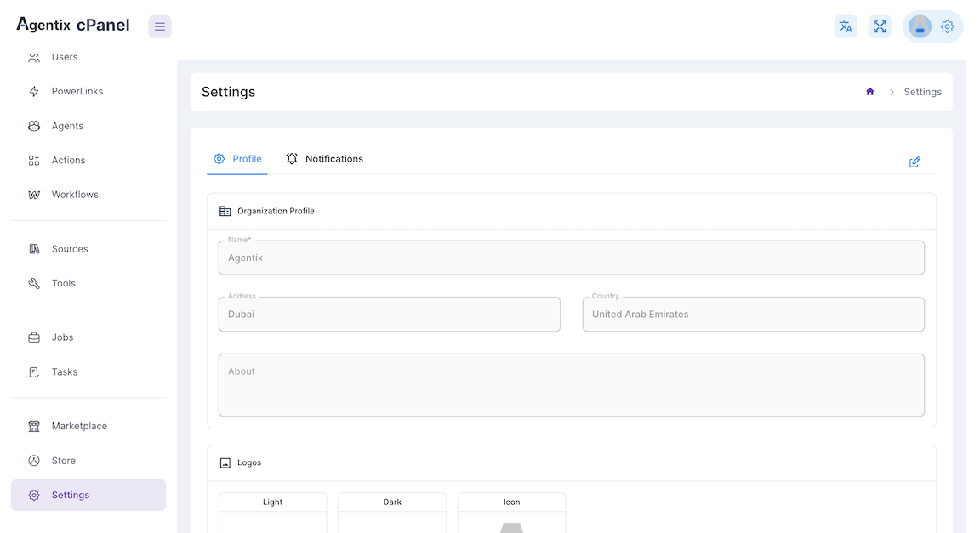Viewport: 980px width, 533px height.
Task: Click the Marketplace storefront icon
Action: coord(34,426)
